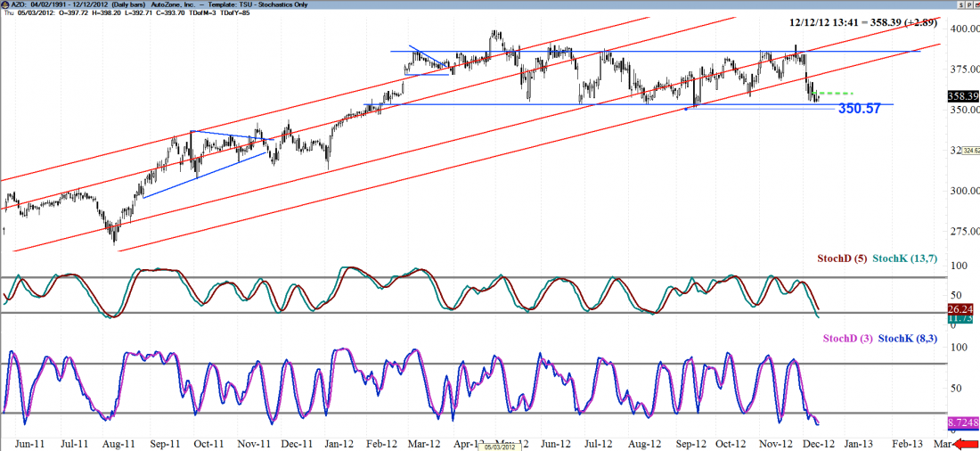Viewport: 980px width, 451px height.
Task: Click the application icon in the chart title bar
Action: point(5,4)
